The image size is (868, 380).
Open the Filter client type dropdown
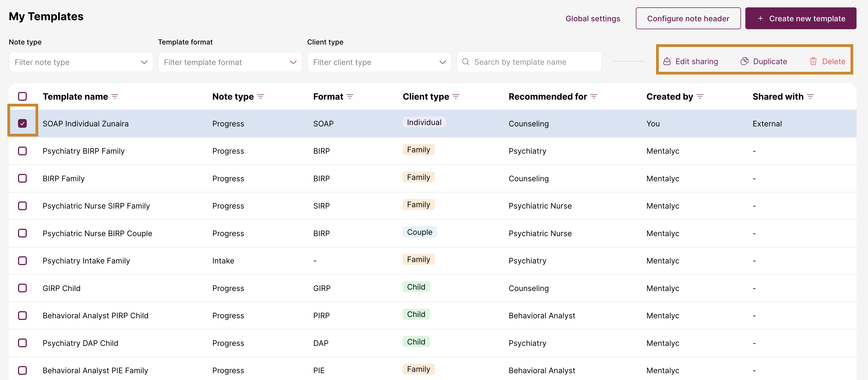pos(379,62)
